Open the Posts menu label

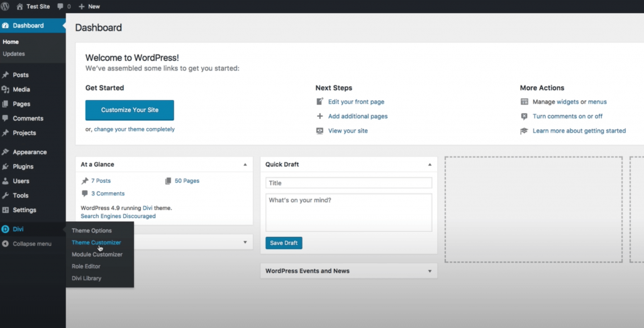tap(21, 75)
